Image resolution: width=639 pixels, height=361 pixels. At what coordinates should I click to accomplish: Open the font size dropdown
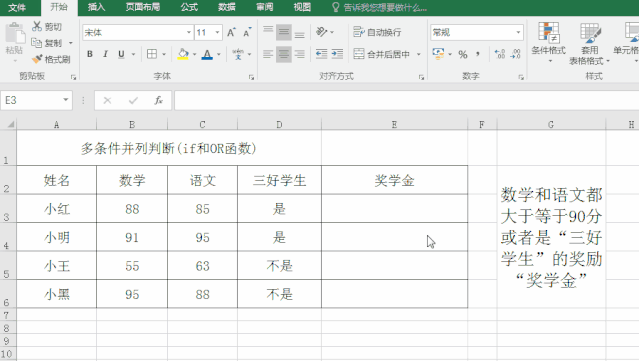218,32
